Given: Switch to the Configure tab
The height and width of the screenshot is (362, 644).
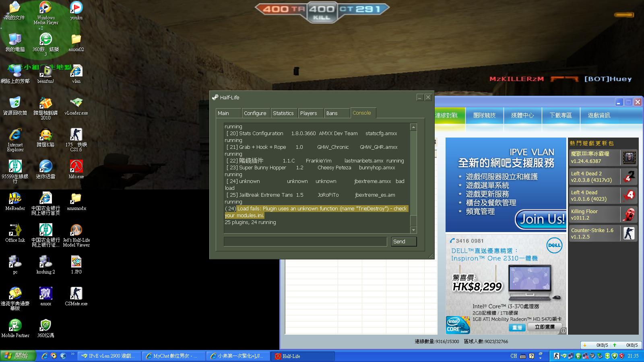Looking at the screenshot, I should point(255,113).
